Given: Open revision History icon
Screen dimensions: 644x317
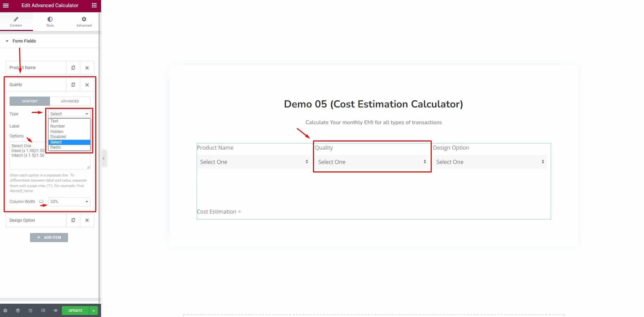Looking at the screenshot, I should pyautogui.click(x=30, y=310).
